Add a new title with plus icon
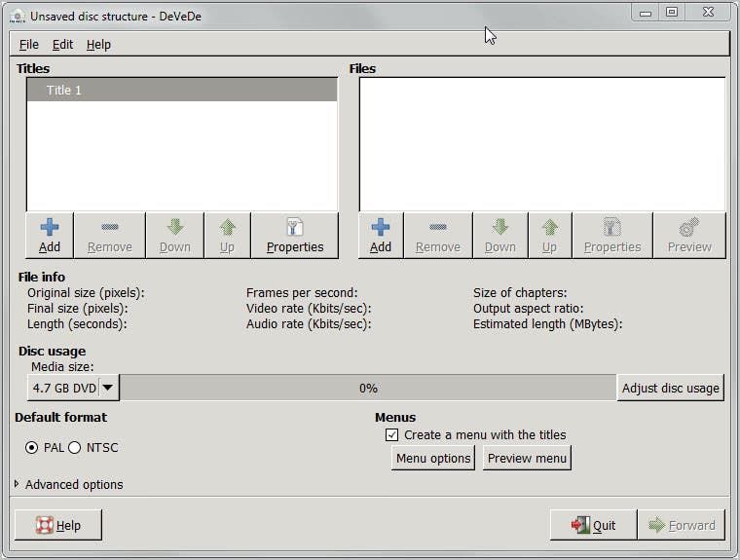This screenshot has width=740, height=560. 50,236
